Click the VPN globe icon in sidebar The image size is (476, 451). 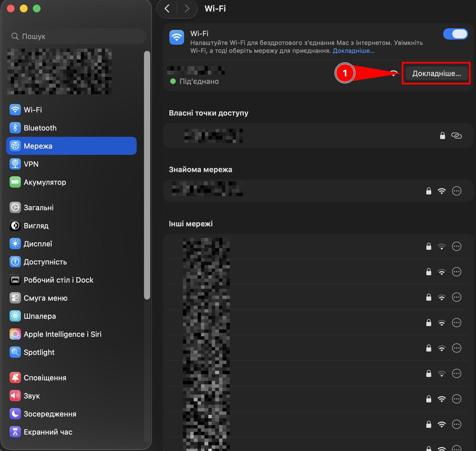(x=15, y=164)
